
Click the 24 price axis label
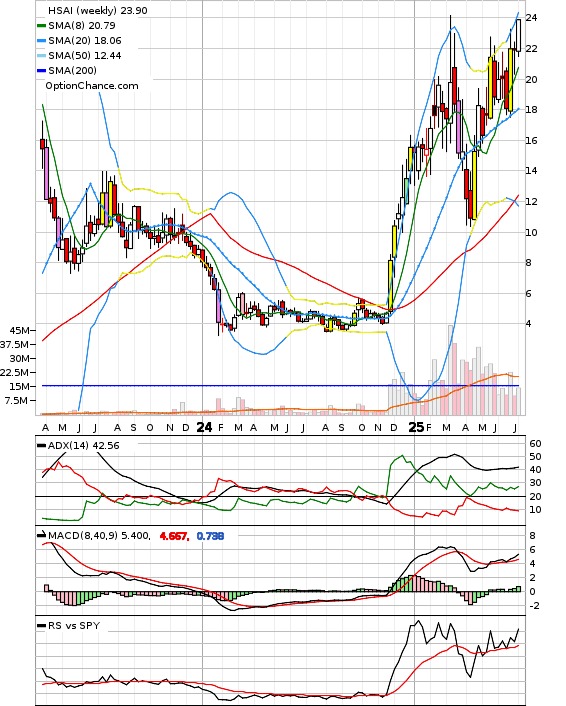[x=531, y=18]
